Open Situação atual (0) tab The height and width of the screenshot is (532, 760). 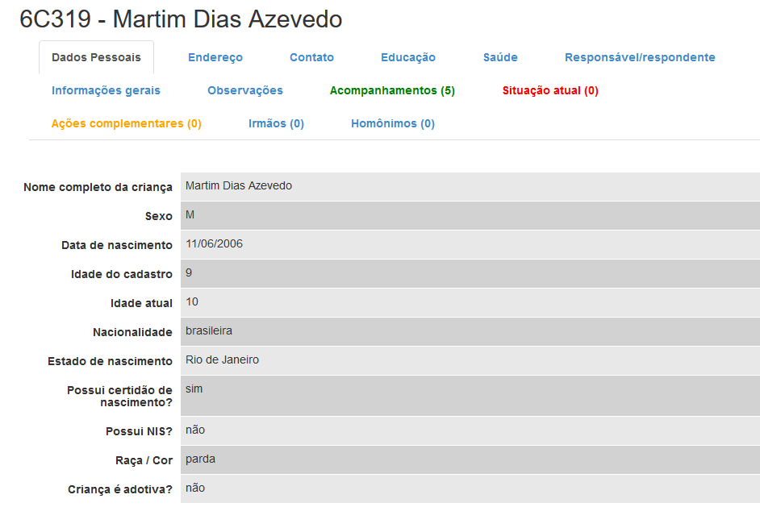[x=550, y=90]
